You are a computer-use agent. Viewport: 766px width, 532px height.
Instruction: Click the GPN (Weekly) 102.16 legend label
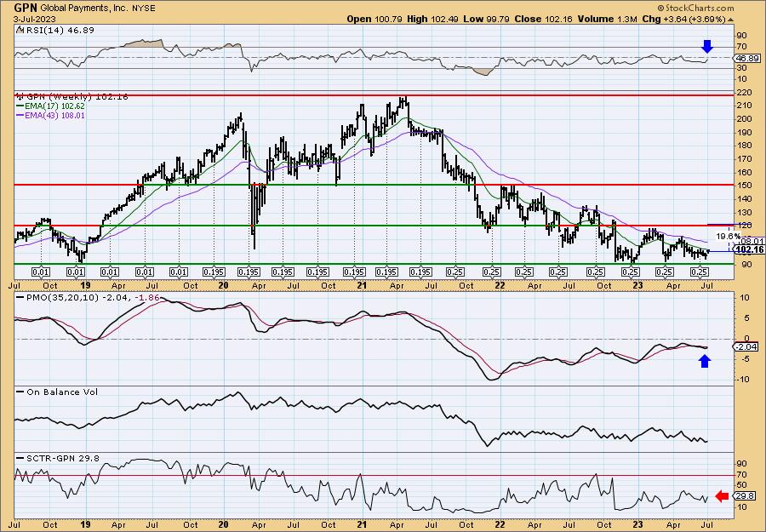[x=77, y=96]
